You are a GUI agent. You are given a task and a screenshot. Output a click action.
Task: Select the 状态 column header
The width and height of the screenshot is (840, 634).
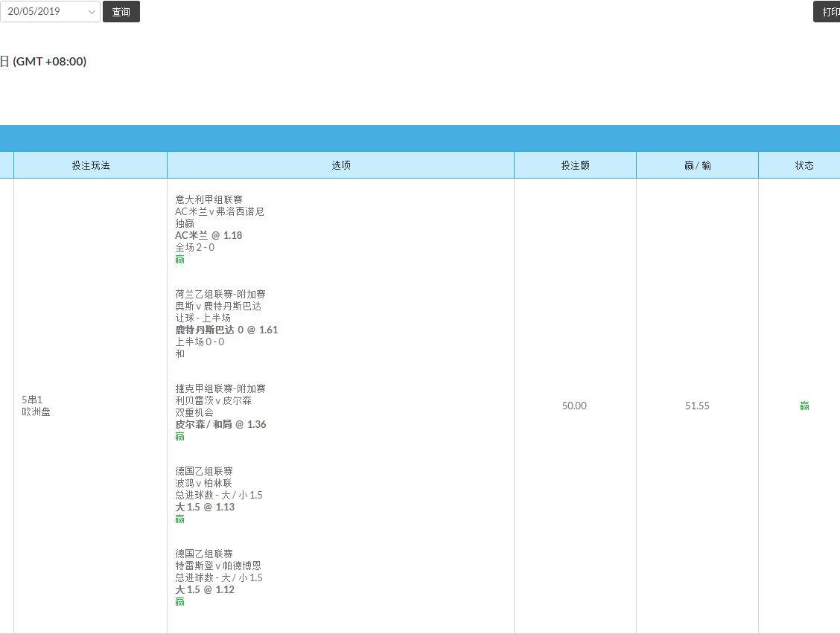coord(804,165)
